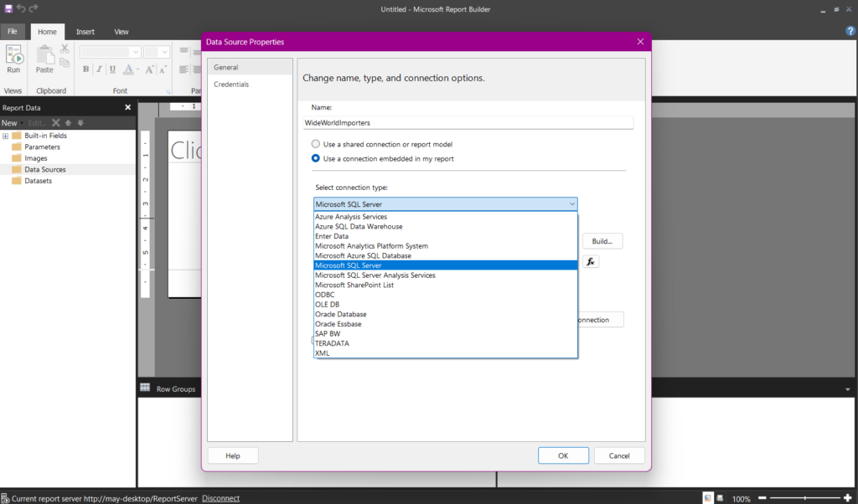The width and height of the screenshot is (858, 504).
Task: Open the Font dialog launcher icon
Action: (x=168, y=92)
